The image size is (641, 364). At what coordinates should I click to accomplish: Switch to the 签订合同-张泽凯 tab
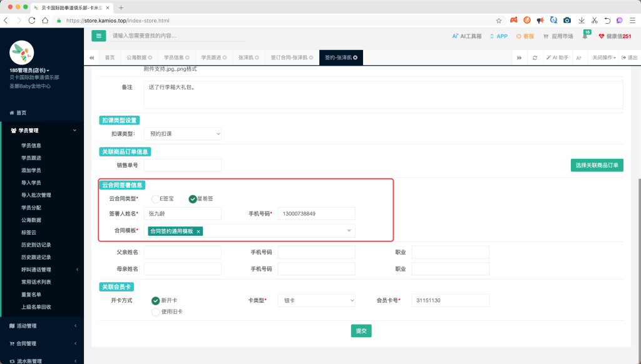point(289,58)
